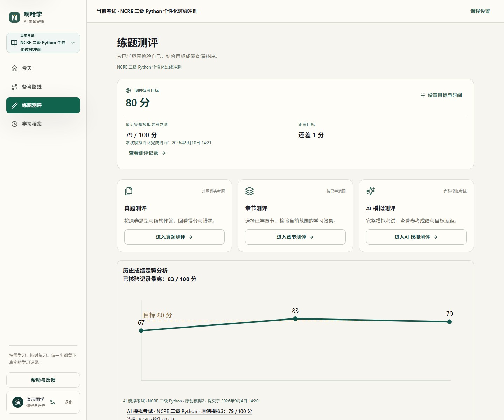Click the layers icon in 章节测评 card
This screenshot has width=504, height=420.
point(250,191)
